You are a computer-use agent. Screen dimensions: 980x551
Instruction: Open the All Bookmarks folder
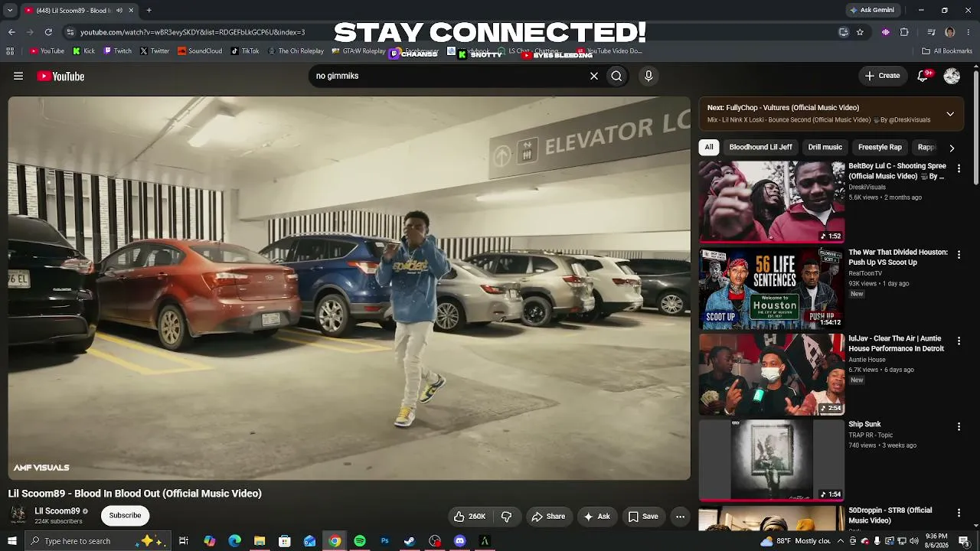[x=947, y=51]
